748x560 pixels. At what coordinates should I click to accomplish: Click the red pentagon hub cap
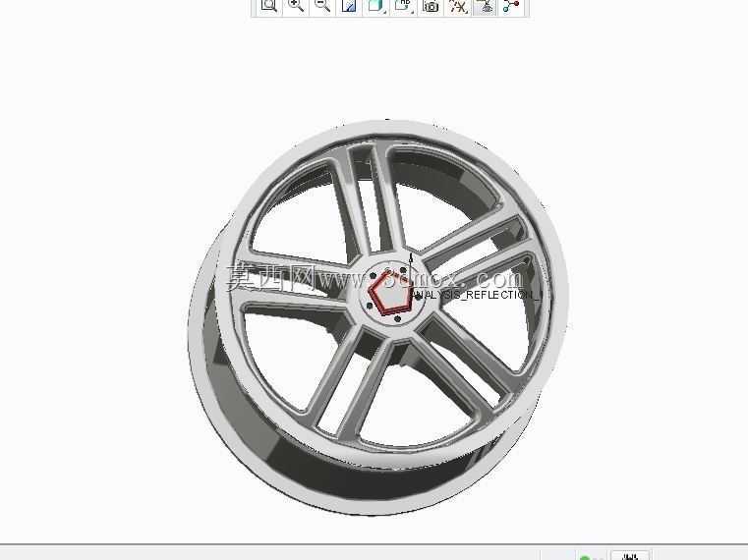pos(390,294)
